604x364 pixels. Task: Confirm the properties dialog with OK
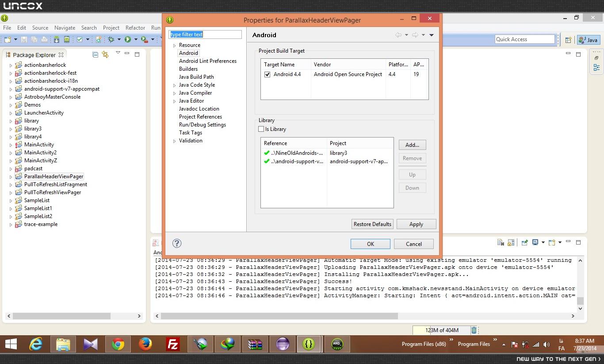click(x=371, y=244)
